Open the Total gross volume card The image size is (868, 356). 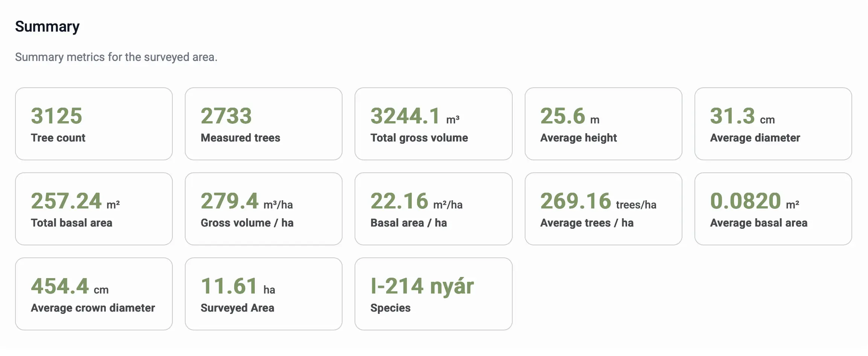[433, 124]
